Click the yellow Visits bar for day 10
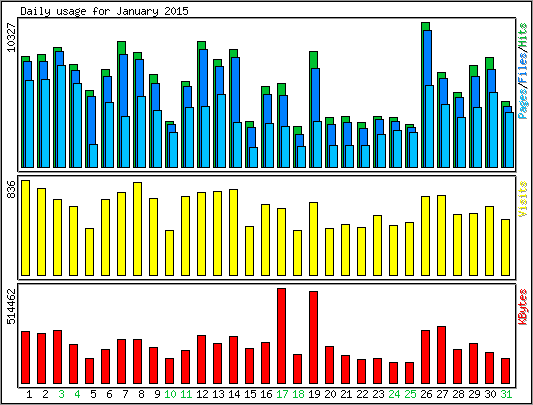The width and height of the screenshot is (533, 405). click(x=169, y=253)
